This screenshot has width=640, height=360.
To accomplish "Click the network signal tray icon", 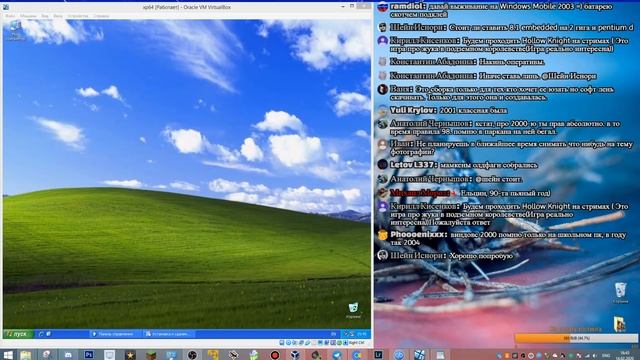I will click(x=587, y=356).
